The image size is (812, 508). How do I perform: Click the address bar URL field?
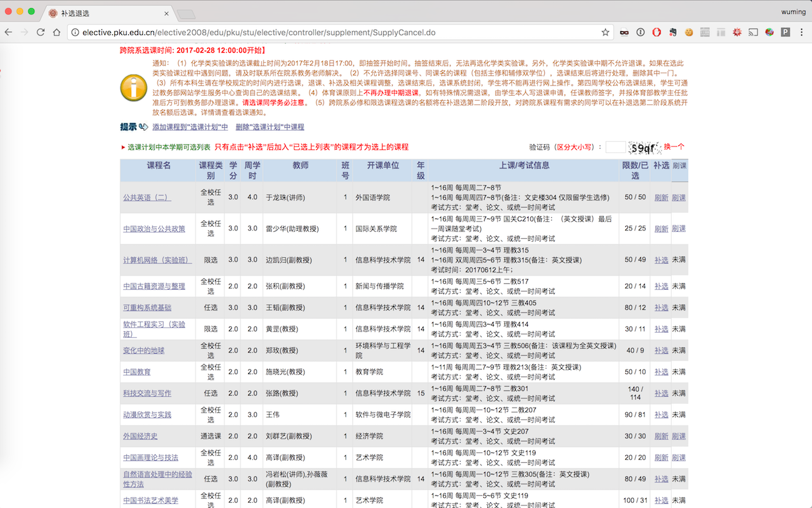(x=339, y=32)
